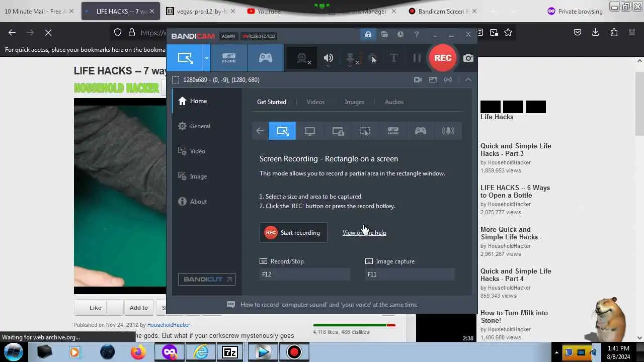
Task: Select the HDMI mode icon in mode row
Action: (393, 131)
